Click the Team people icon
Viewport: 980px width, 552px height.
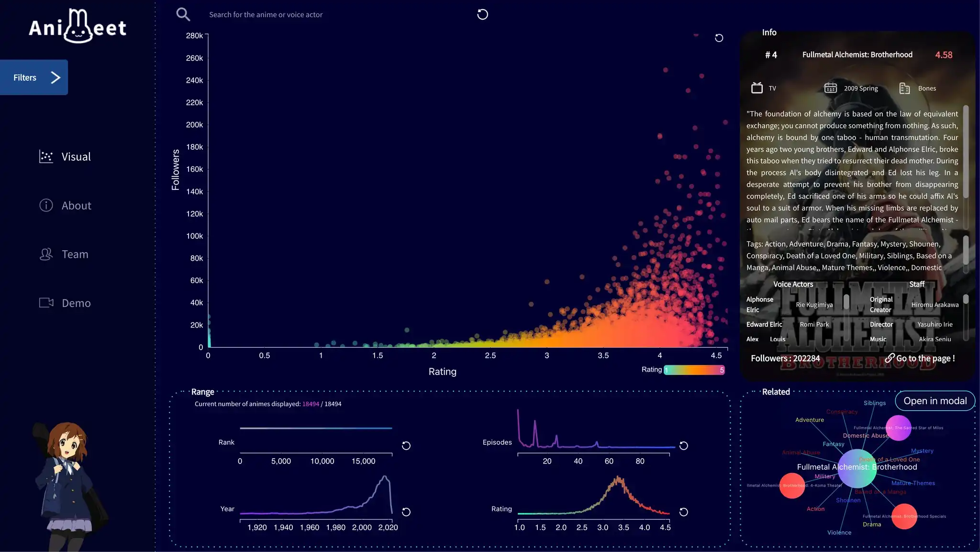[46, 254]
